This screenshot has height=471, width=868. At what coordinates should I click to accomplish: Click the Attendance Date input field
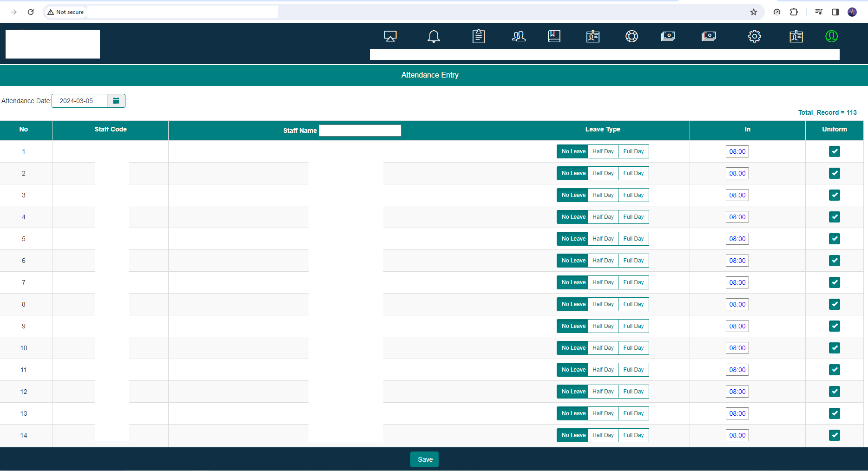coord(79,101)
